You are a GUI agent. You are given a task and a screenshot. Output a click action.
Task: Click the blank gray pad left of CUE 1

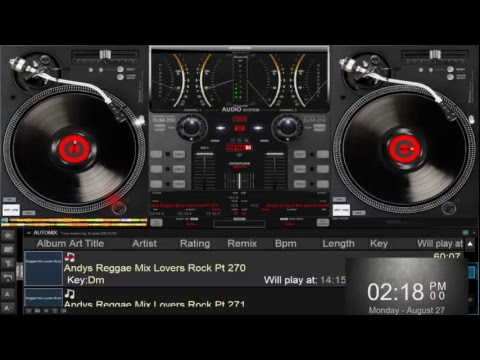(x=156, y=154)
